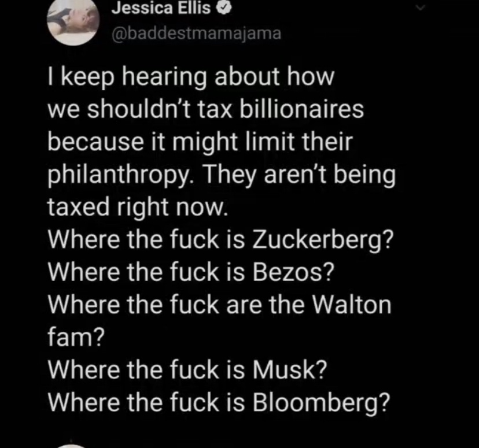Click the text "because it might limit their"

tap(200, 142)
